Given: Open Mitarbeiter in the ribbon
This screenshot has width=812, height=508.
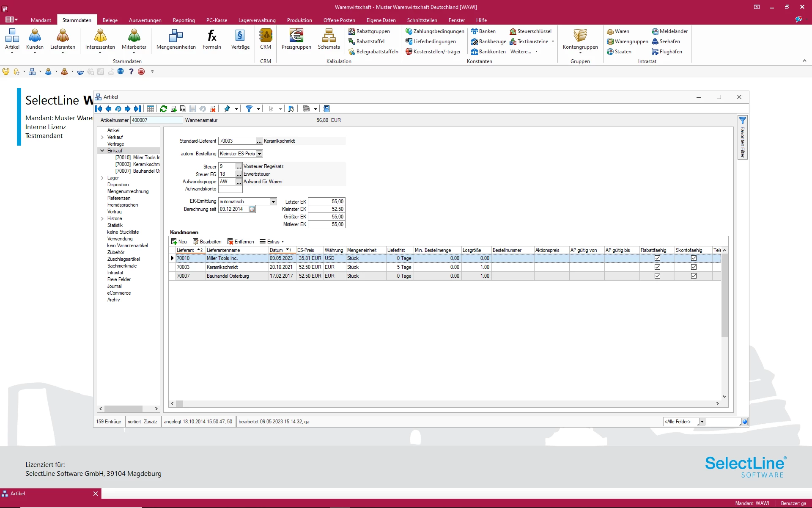Looking at the screenshot, I should click(x=134, y=40).
